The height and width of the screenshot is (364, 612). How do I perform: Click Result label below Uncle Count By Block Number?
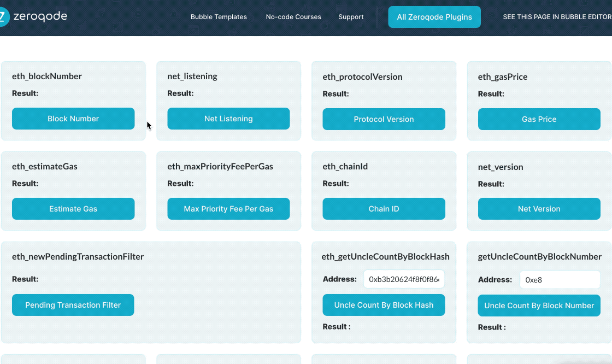(x=492, y=327)
